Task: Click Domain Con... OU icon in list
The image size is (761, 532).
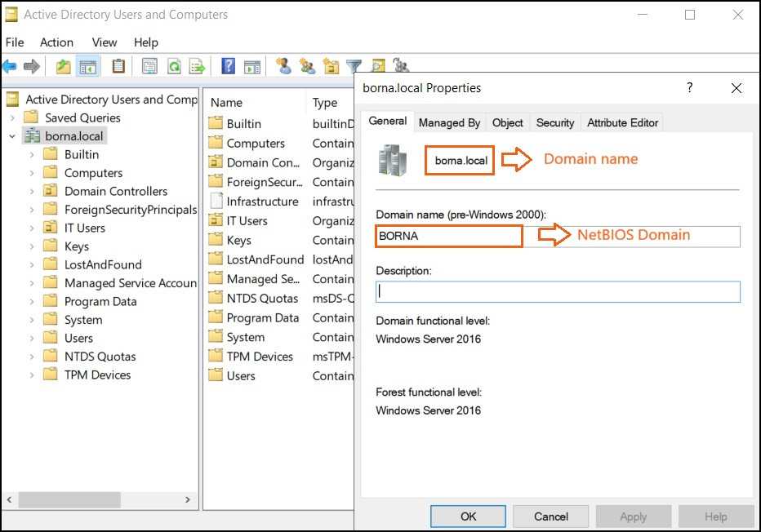Action: pyautogui.click(x=216, y=162)
